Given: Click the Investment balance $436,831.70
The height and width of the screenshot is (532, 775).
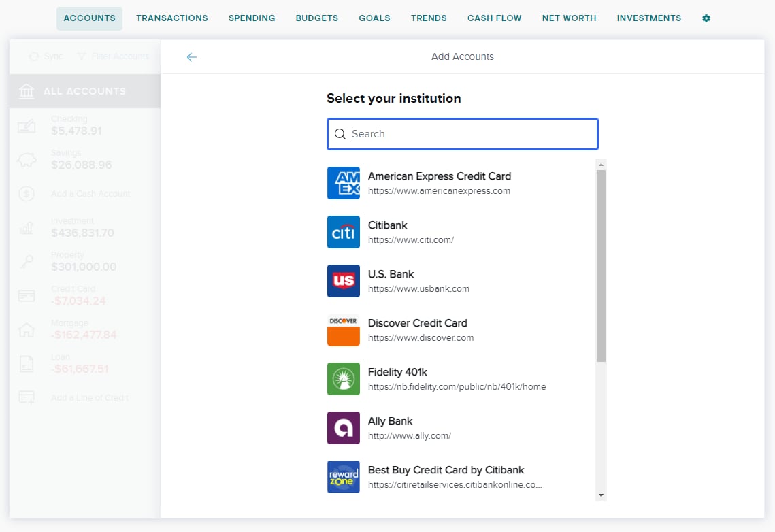Looking at the screenshot, I should point(82,233).
